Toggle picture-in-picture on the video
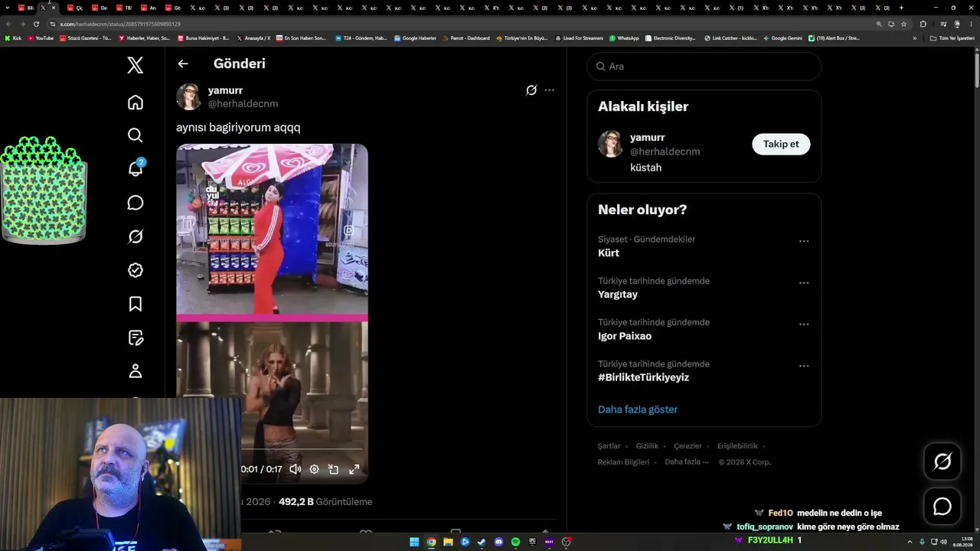Viewport: 980px width, 551px height. pyautogui.click(x=333, y=469)
